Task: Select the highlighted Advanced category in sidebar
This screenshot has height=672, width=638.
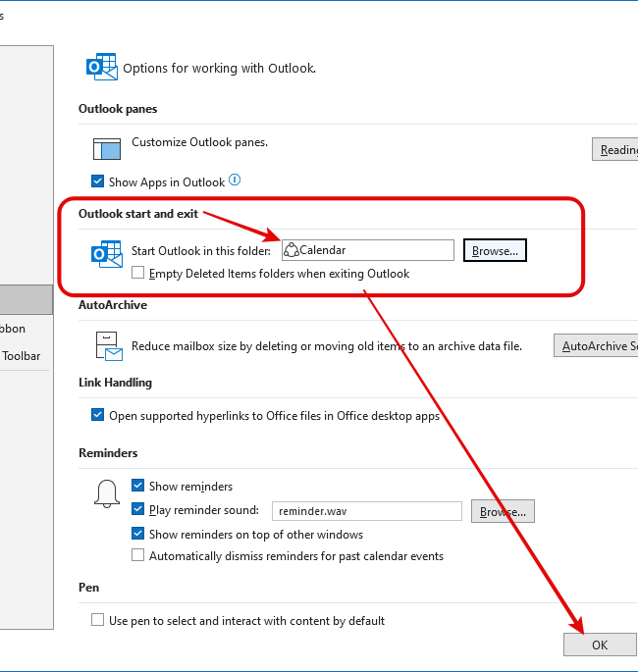Action: point(27,300)
